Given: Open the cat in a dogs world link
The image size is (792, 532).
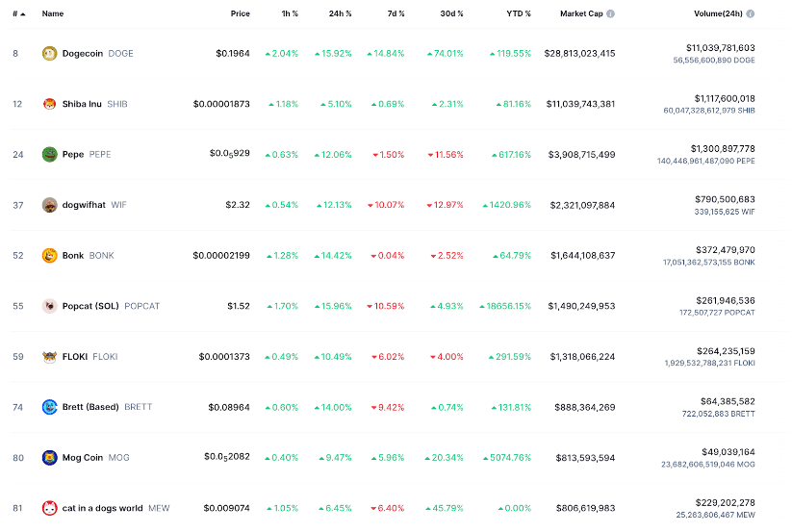Looking at the screenshot, I should point(102,508).
